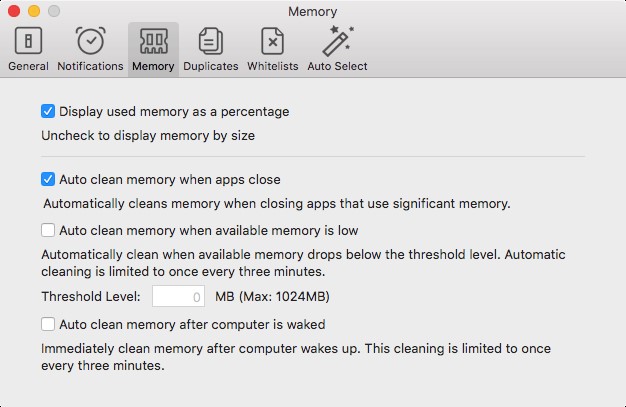Open Notifications alarm clock icon
This screenshot has width=626, height=407.
click(90, 41)
